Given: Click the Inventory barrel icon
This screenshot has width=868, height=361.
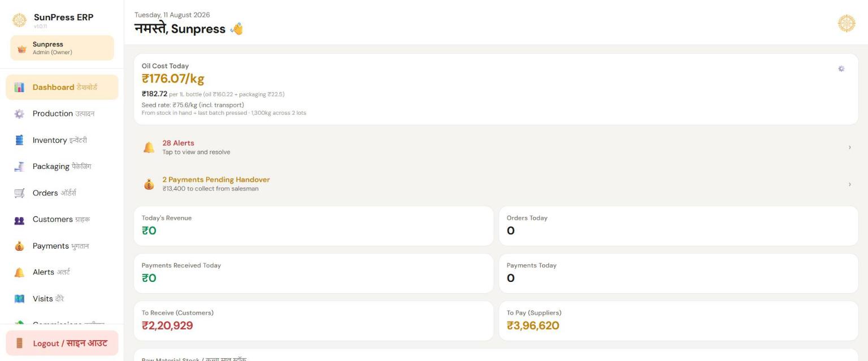Looking at the screenshot, I should coord(19,140).
